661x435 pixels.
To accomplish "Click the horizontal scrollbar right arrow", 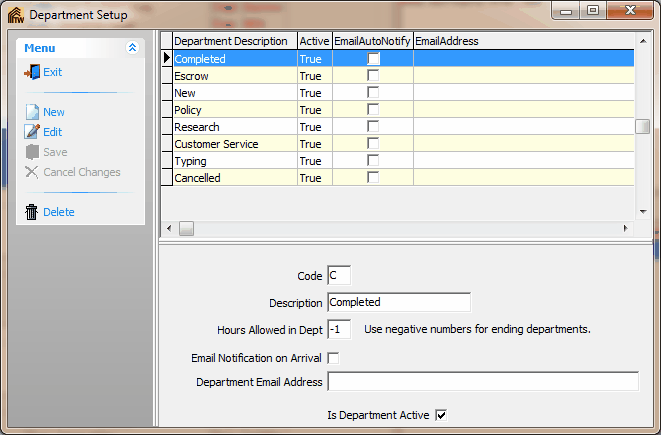I will tap(625, 229).
